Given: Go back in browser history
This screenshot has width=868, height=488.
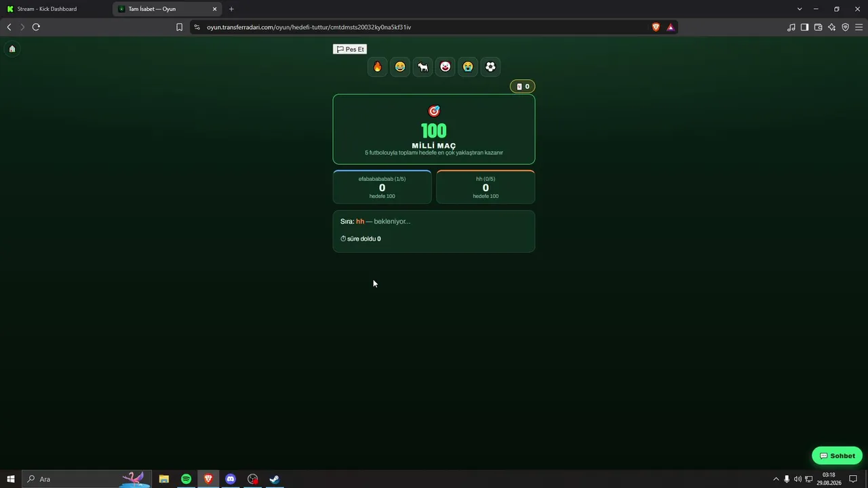Looking at the screenshot, I should 9,27.
